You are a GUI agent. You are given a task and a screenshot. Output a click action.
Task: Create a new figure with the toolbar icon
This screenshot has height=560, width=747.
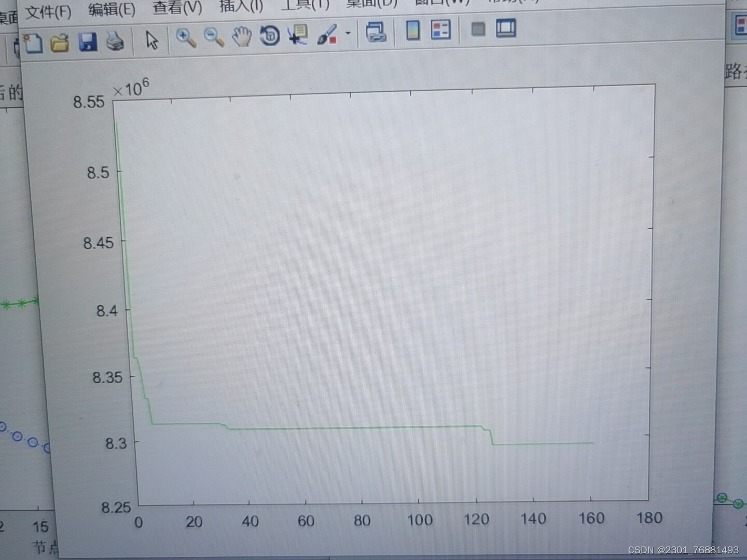[x=33, y=43]
